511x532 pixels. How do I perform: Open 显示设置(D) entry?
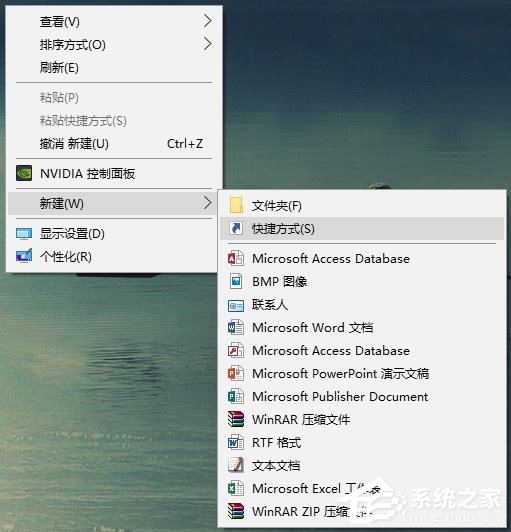pyautogui.click(x=114, y=234)
